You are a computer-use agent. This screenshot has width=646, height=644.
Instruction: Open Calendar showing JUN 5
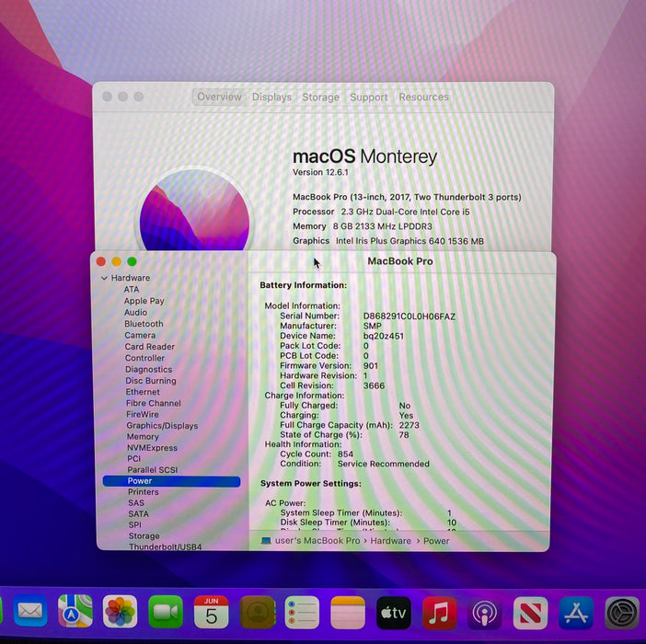211,612
